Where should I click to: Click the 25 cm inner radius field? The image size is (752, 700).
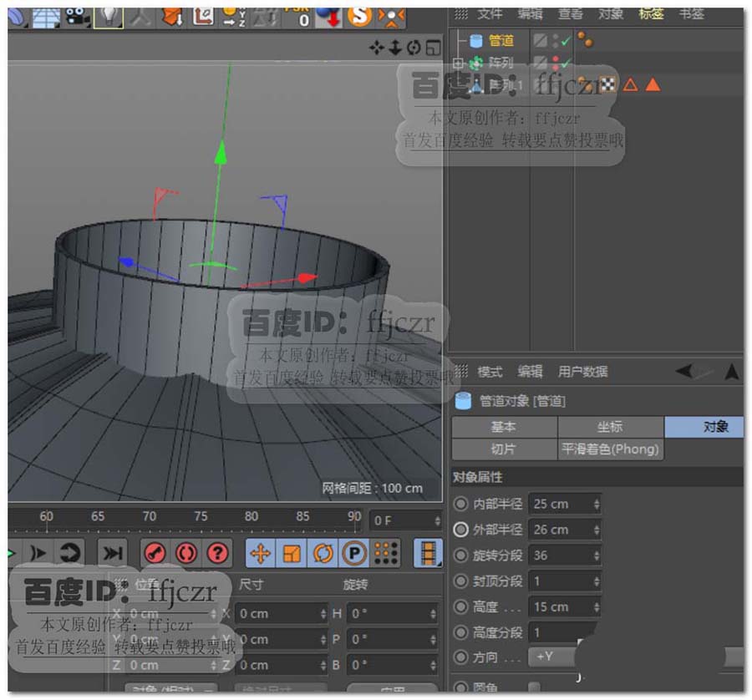coord(564,504)
